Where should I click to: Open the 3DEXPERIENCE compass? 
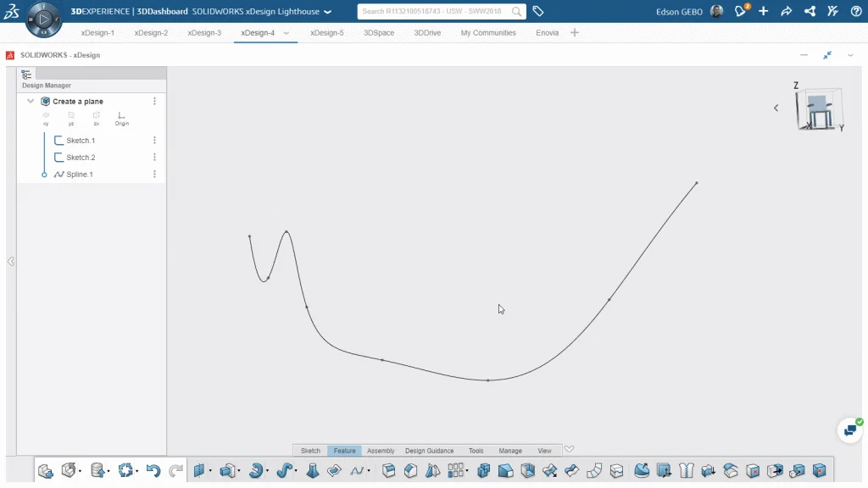(x=43, y=19)
